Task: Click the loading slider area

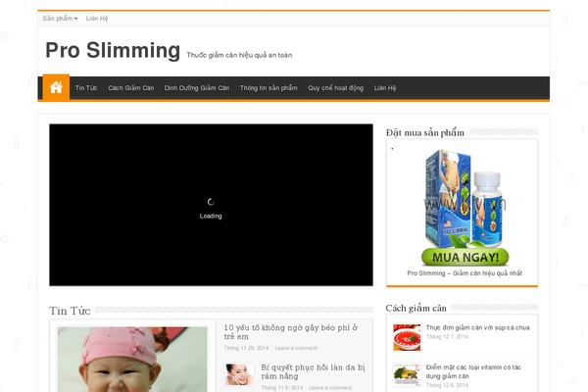Action: pos(211,205)
